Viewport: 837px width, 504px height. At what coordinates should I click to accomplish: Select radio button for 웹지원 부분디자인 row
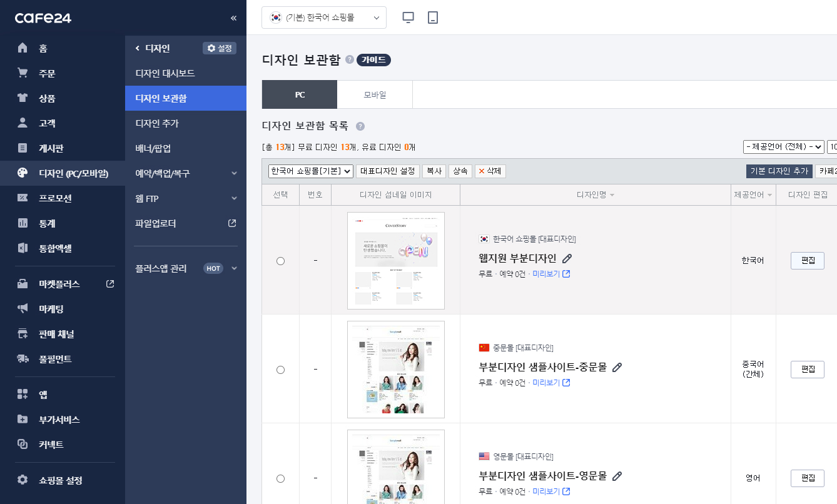(x=280, y=261)
